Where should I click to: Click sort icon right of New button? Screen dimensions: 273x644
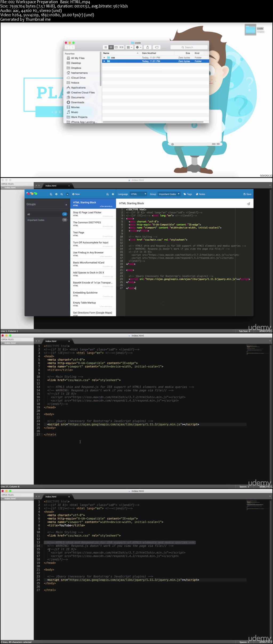pos(107,194)
